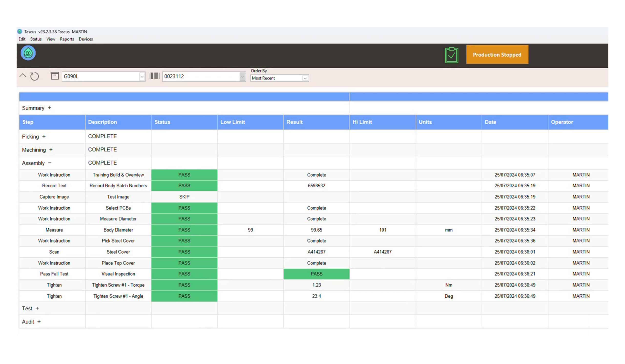The image size is (625, 364).
Task: Open the G090L product dropdown arrow
Action: click(142, 77)
